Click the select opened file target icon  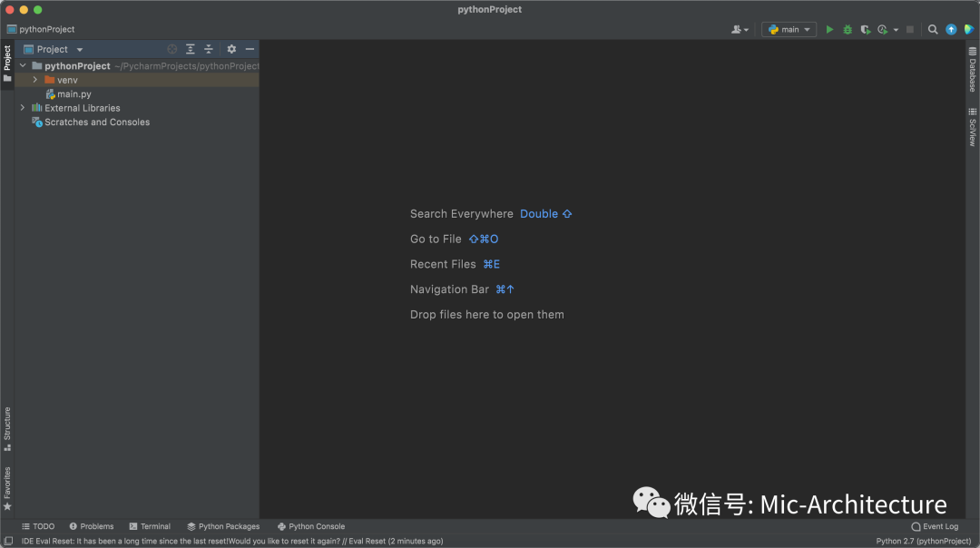(171, 49)
